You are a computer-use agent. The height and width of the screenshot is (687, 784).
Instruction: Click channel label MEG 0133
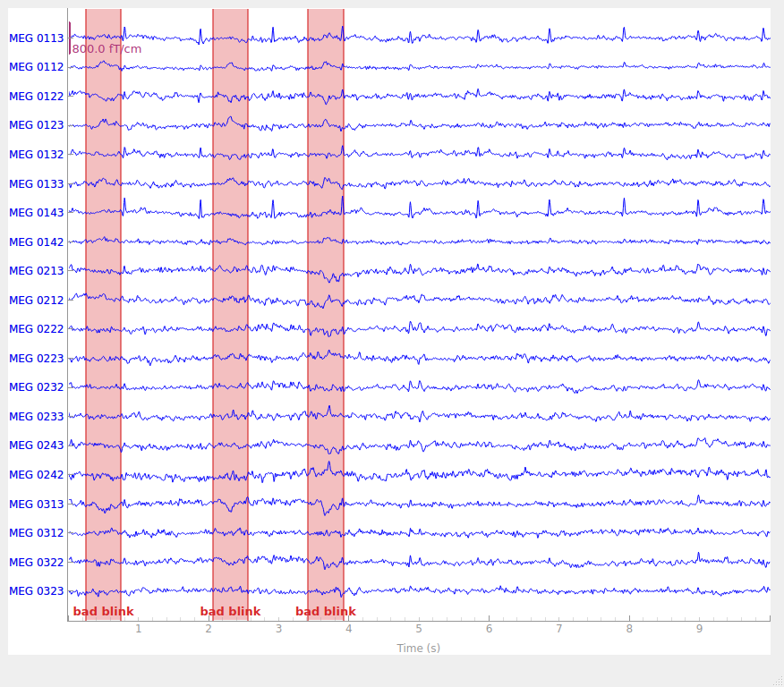(37, 184)
